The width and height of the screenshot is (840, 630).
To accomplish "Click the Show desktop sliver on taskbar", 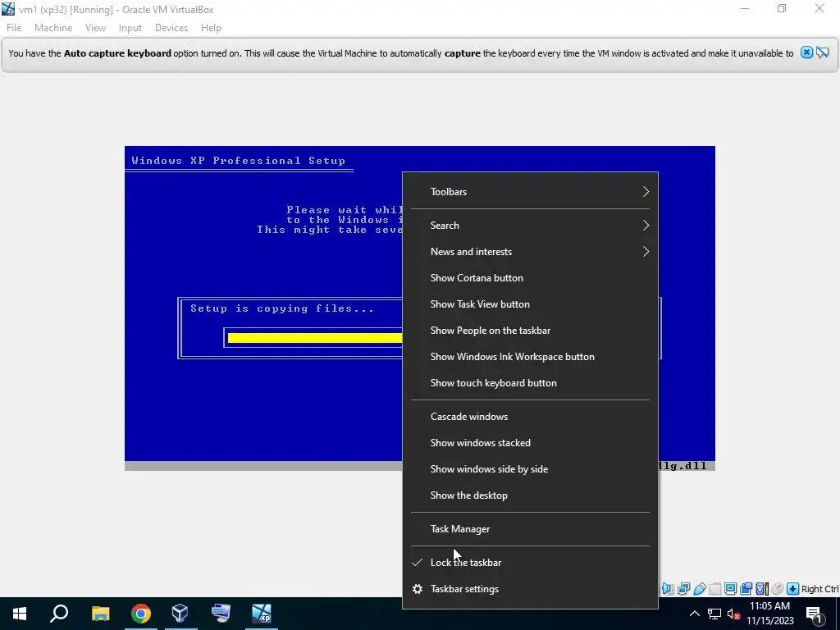I will tap(838, 614).
